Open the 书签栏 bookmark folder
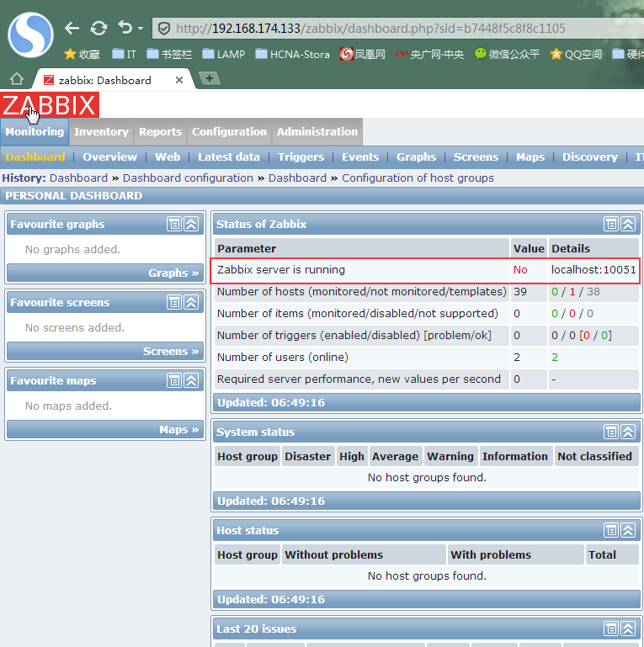 point(169,54)
